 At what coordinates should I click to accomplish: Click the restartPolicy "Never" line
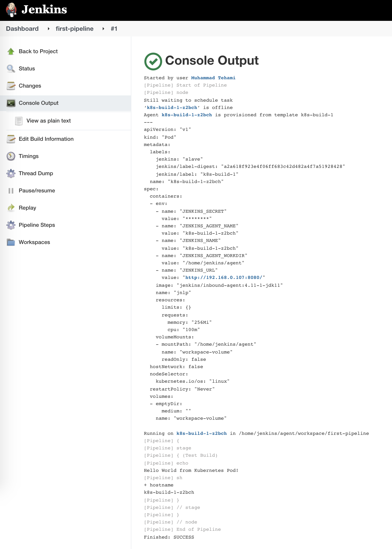click(182, 389)
